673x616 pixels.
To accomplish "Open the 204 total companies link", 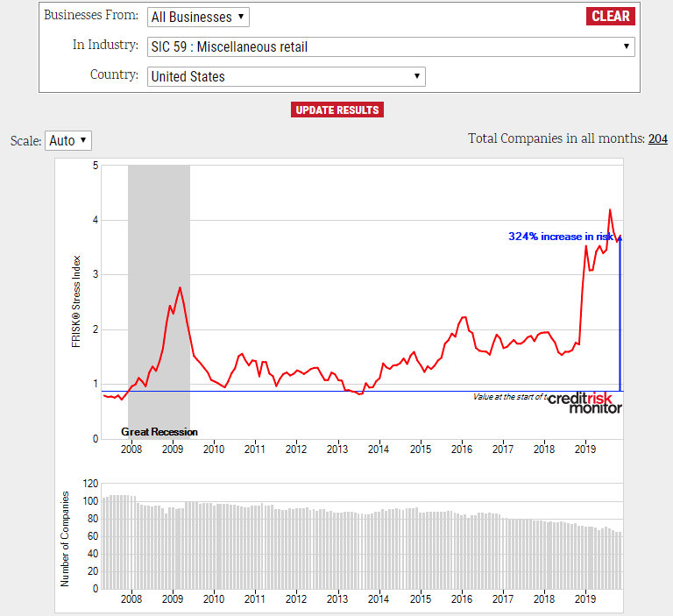I will (x=657, y=138).
